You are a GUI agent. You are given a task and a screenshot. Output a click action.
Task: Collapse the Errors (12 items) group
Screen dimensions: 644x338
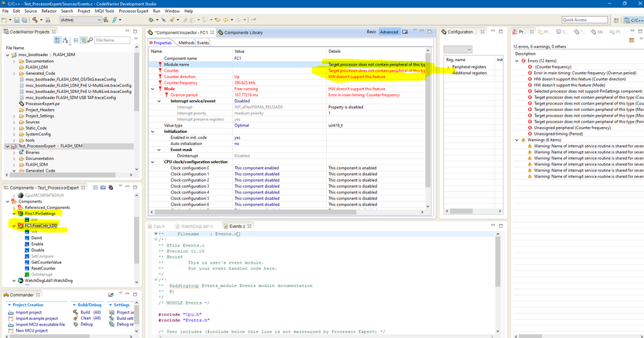[x=516, y=61]
